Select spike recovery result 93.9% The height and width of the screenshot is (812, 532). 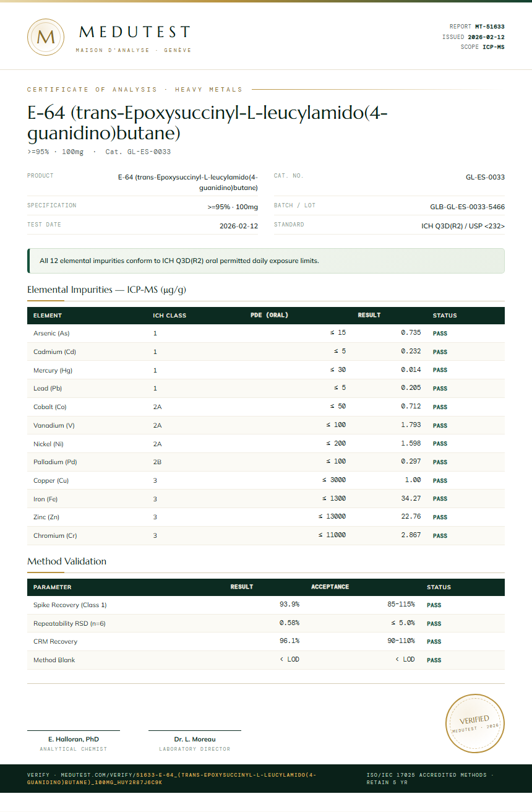tap(290, 604)
